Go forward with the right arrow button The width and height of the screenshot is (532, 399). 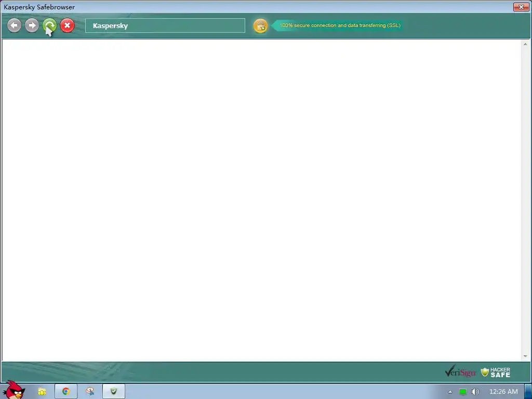32,25
